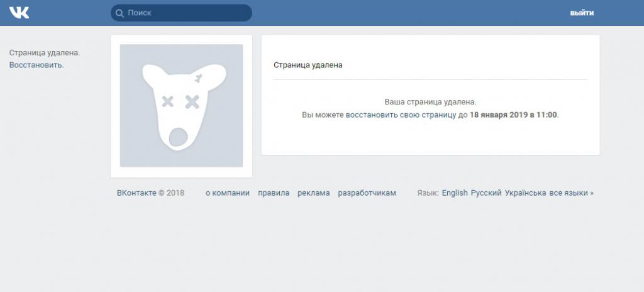This screenshot has width=644, height=292.
Task: Switch language to Русский
Action: (486, 193)
